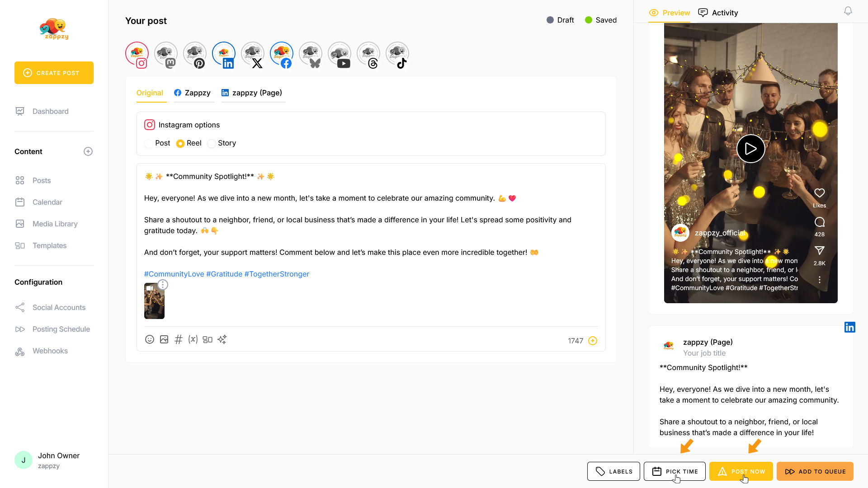
Task: Click the Pick Time button
Action: [675, 471]
